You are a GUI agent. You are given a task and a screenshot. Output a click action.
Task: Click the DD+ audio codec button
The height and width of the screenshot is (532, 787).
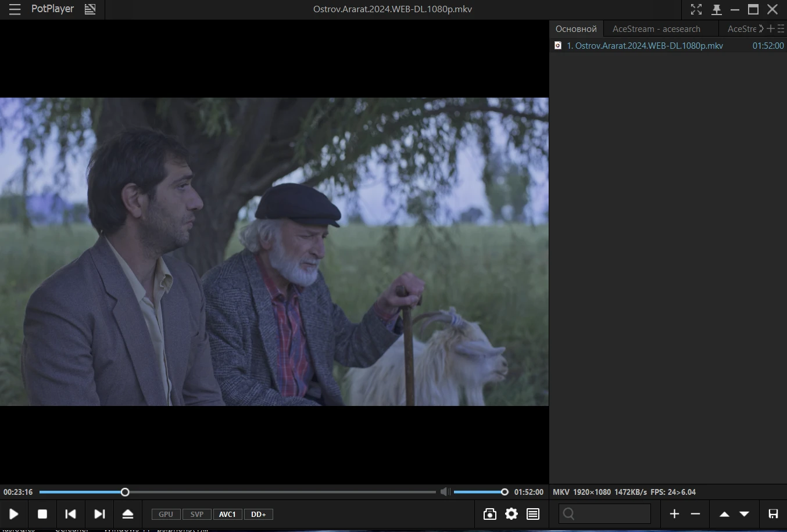tap(259, 515)
